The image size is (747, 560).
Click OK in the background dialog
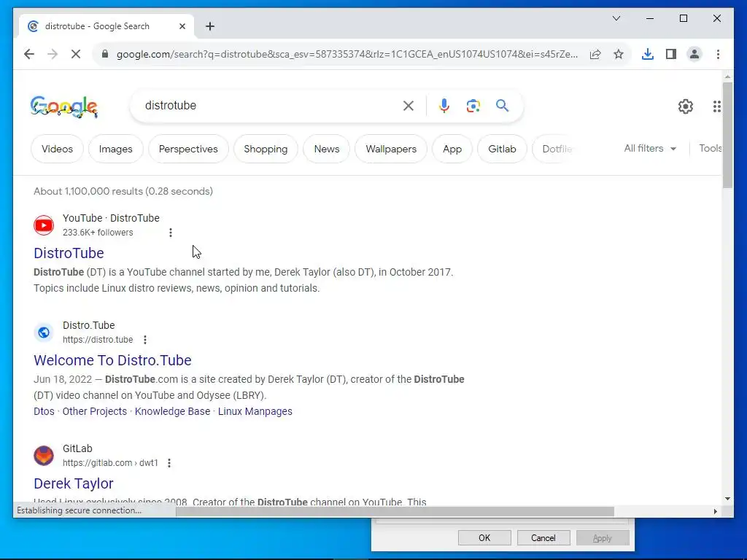tap(484, 538)
